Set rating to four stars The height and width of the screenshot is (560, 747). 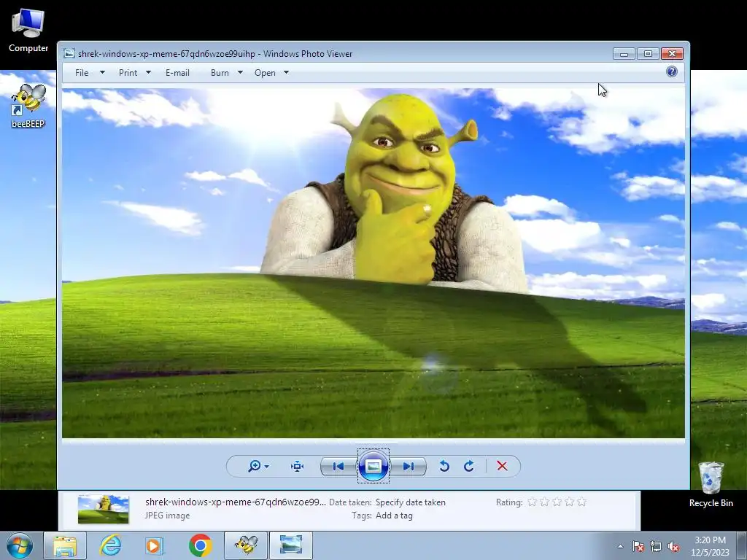569,502
